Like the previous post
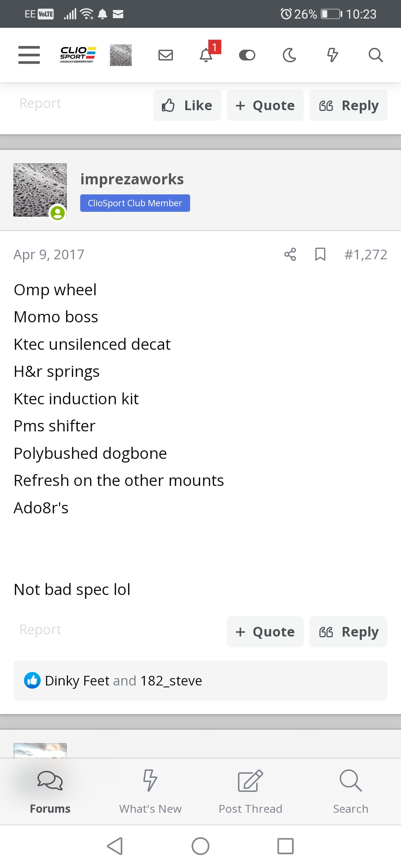 click(187, 105)
